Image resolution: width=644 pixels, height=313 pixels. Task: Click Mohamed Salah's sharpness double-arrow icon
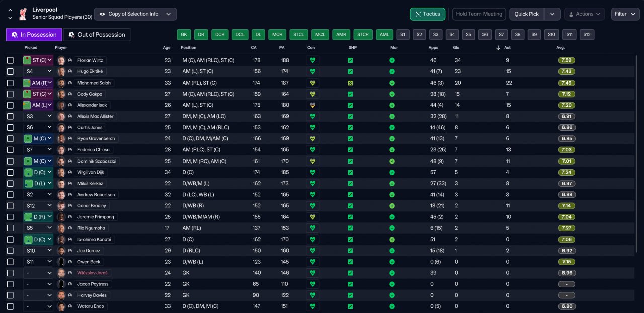(350, 83)
